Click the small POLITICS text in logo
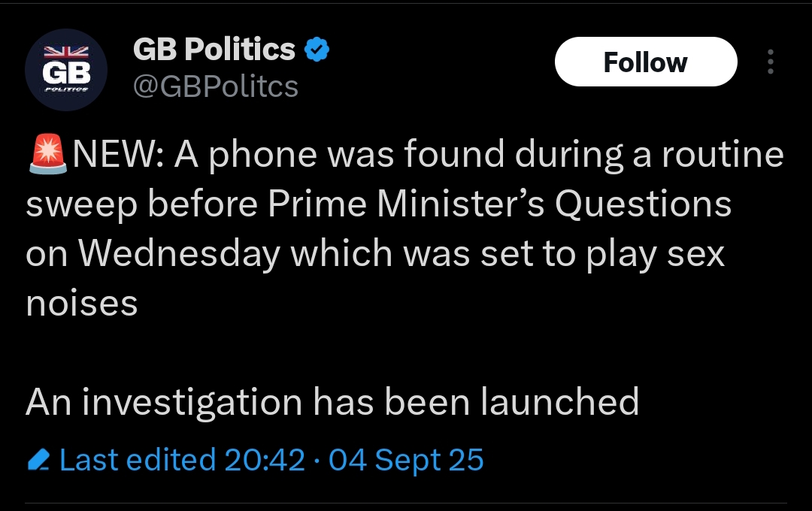 tap(66, 89)
